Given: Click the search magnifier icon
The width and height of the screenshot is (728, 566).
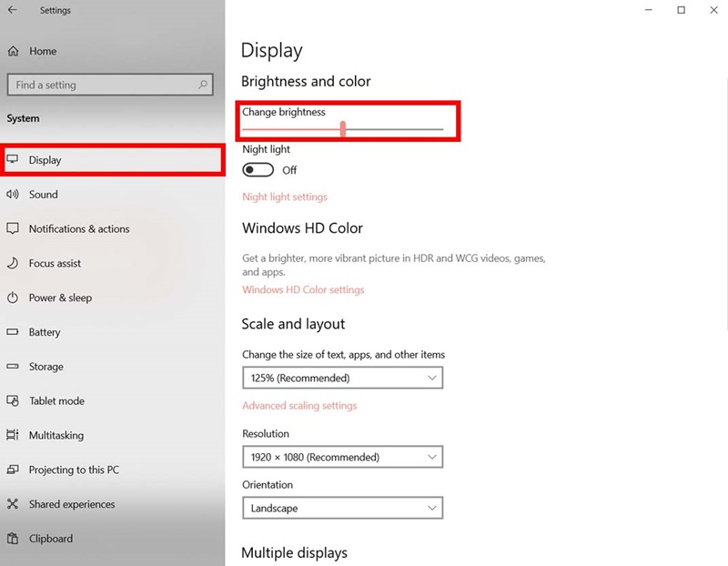Looking at the screenshot, I should coord(203,85).
